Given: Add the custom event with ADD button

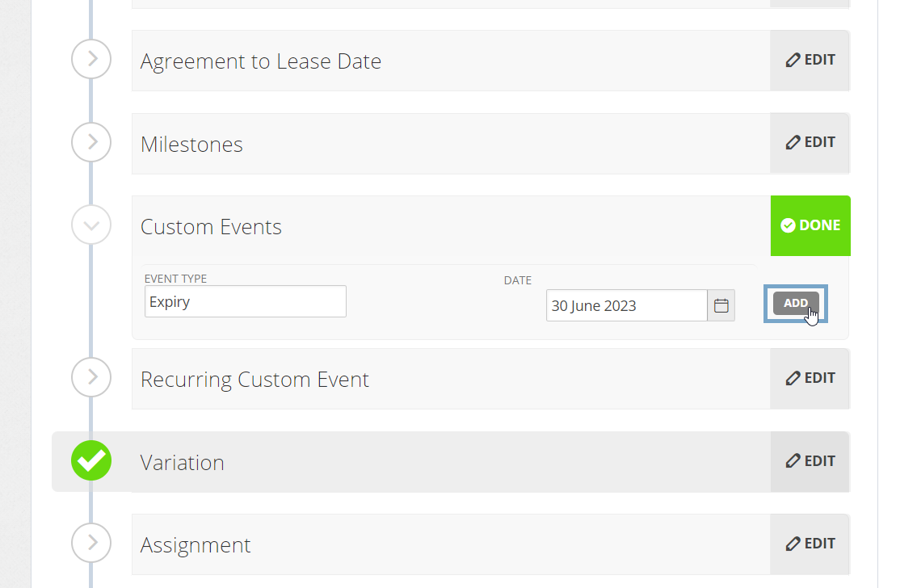Looking at the screenshot, I should point(795,304).
